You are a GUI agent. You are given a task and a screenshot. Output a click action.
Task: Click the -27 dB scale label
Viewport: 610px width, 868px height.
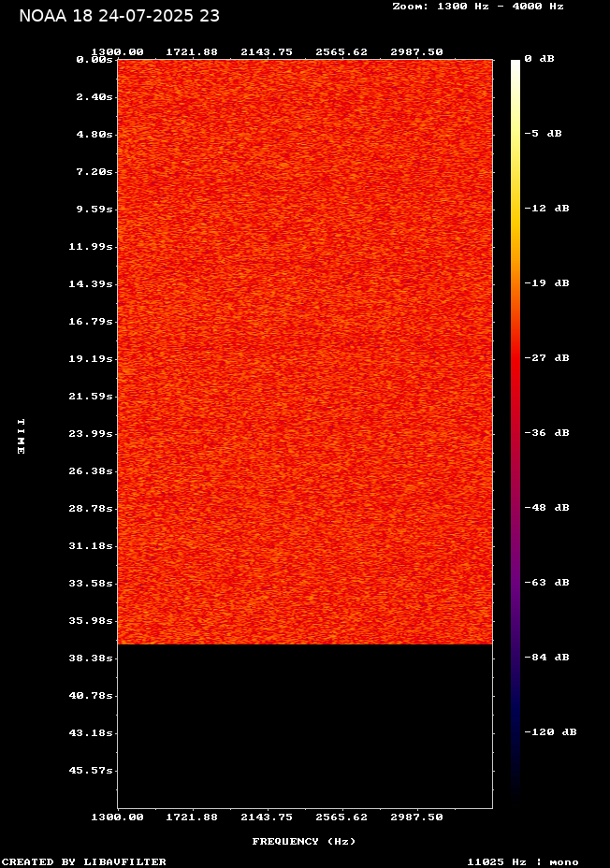pyautogui.click(x=547, y=358)
